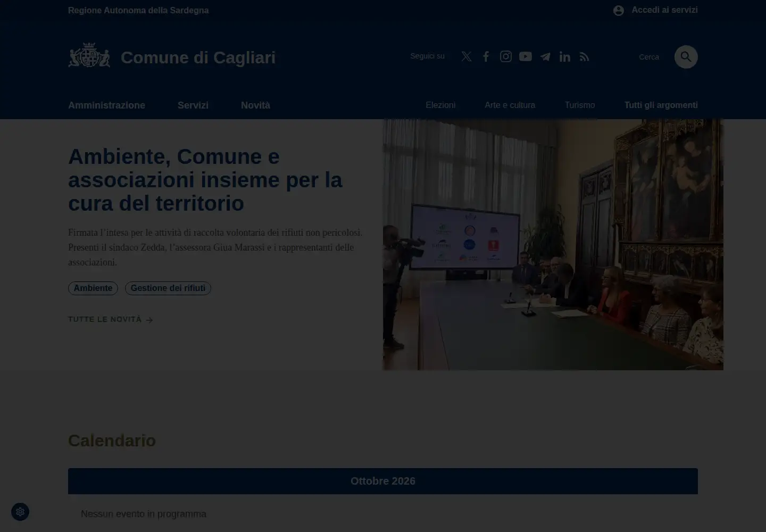
Task: Click the Firmata l'intesa news summary paragraph
Action: (x=215, y=247)
